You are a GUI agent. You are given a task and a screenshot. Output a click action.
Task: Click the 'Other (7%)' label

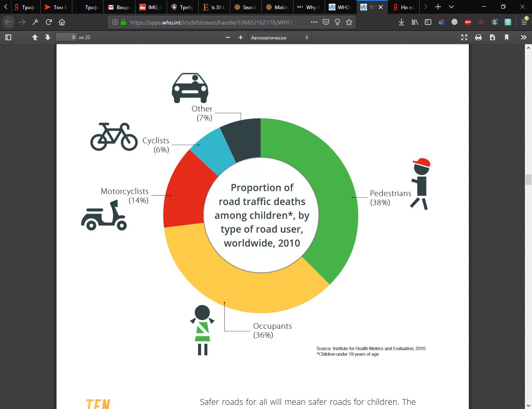pos(202,113)
